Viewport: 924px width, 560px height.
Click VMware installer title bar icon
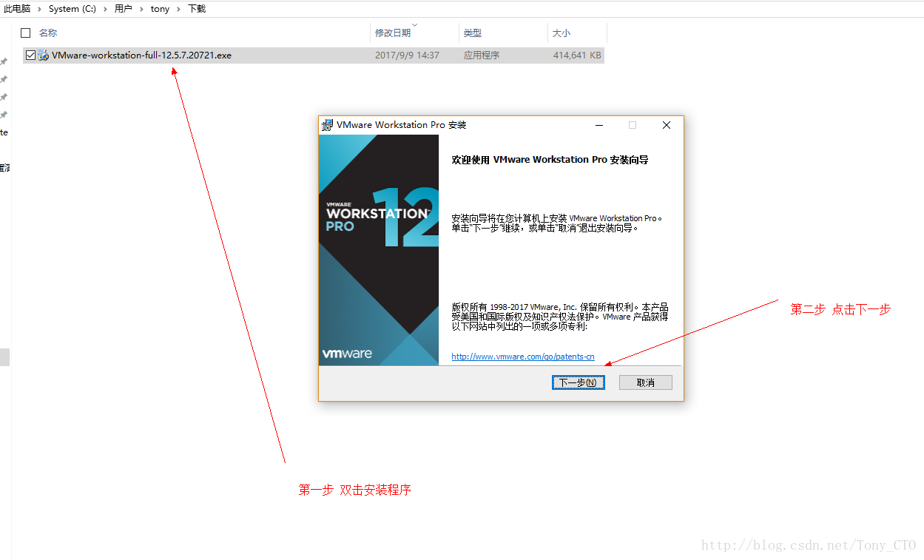(x=328, y=125)
